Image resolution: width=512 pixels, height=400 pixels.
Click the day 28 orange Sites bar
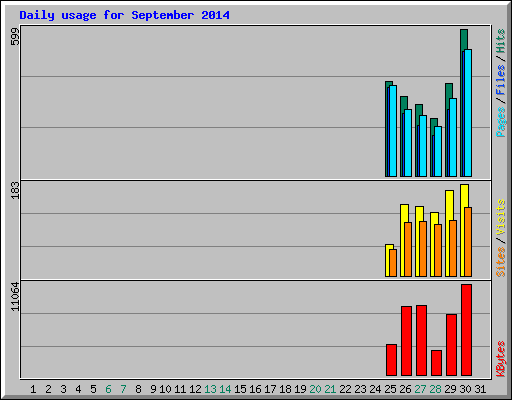(x=438, y=250)
